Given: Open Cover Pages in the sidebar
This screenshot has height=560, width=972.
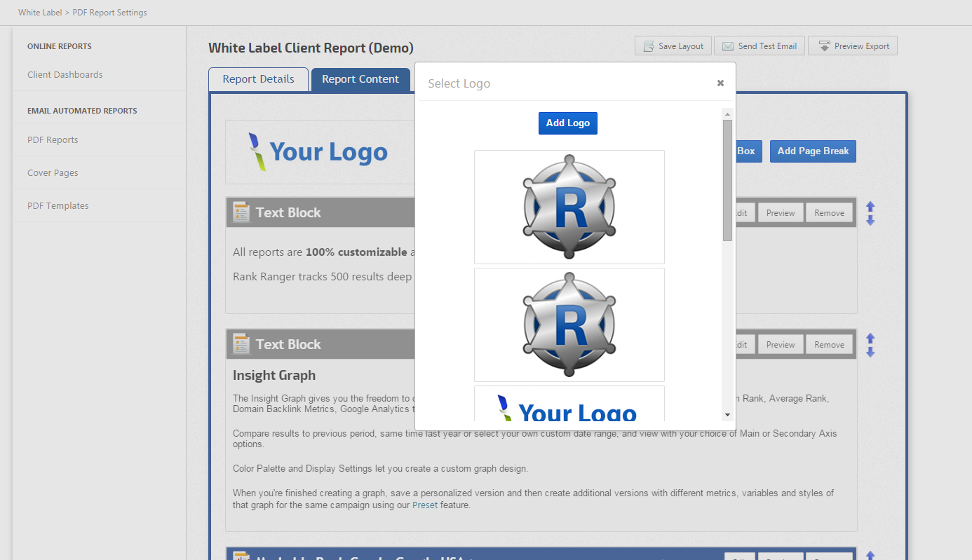Looking at the screenshot, I should pos(53,172).
